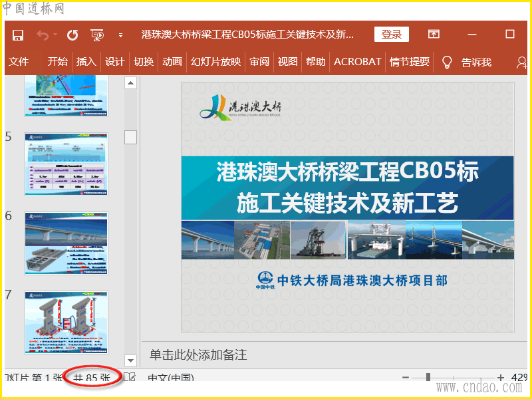Screen dimensions: 532x399
Task: Click the 告诉我 search box
Action: point(476,63)
